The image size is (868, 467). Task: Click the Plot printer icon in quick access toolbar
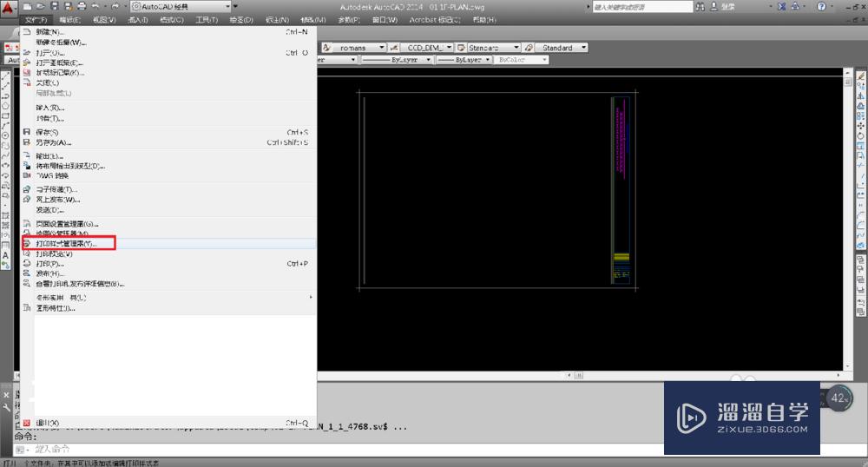coord(82,7)
